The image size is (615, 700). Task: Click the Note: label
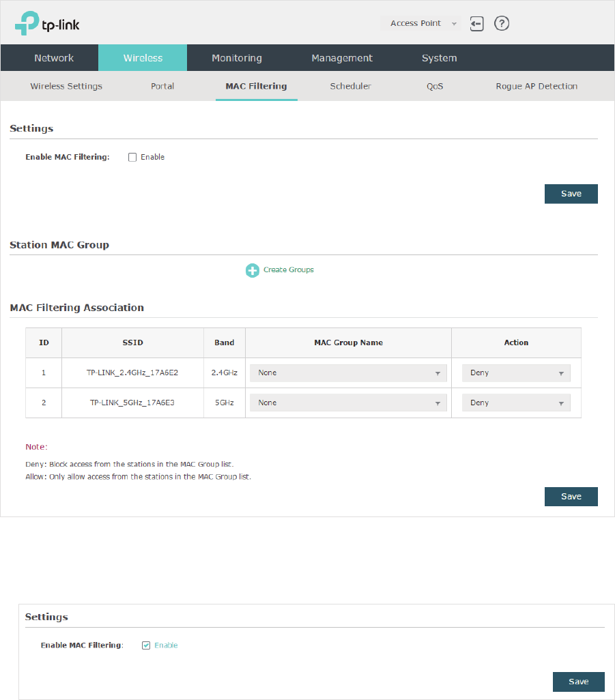point(36,447)
